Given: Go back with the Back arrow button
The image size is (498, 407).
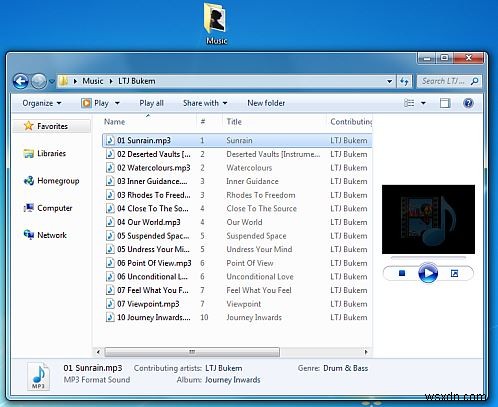Looking at the screenshot, I should tap(21, 81).
